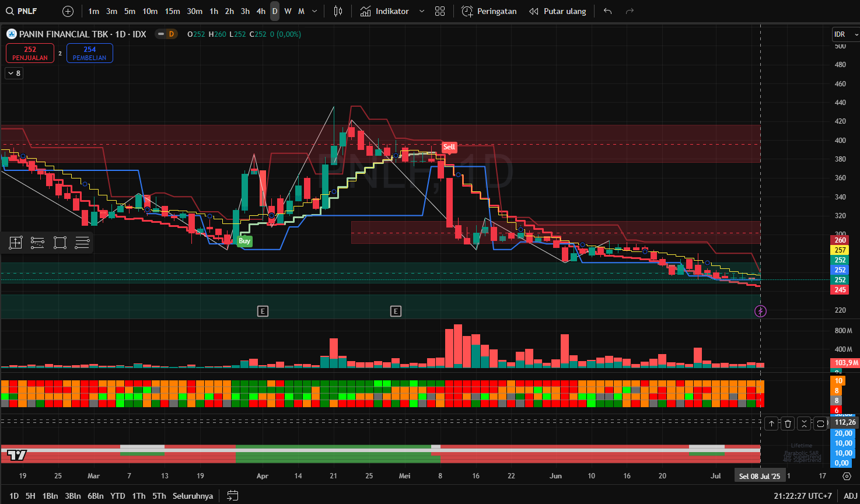Click the Panin Financial logo icon

[12, 34]
